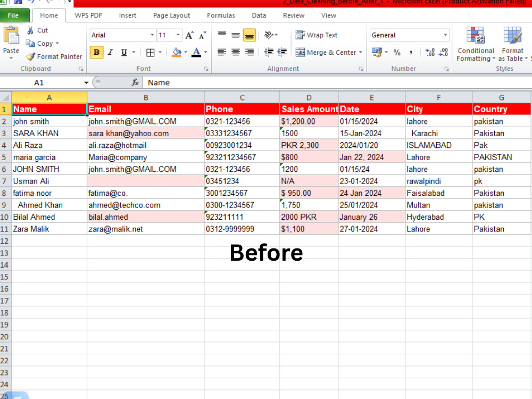532x399 pixels.
Task: Open fill color dropdown arrow
Action: [x=186, y=52]
